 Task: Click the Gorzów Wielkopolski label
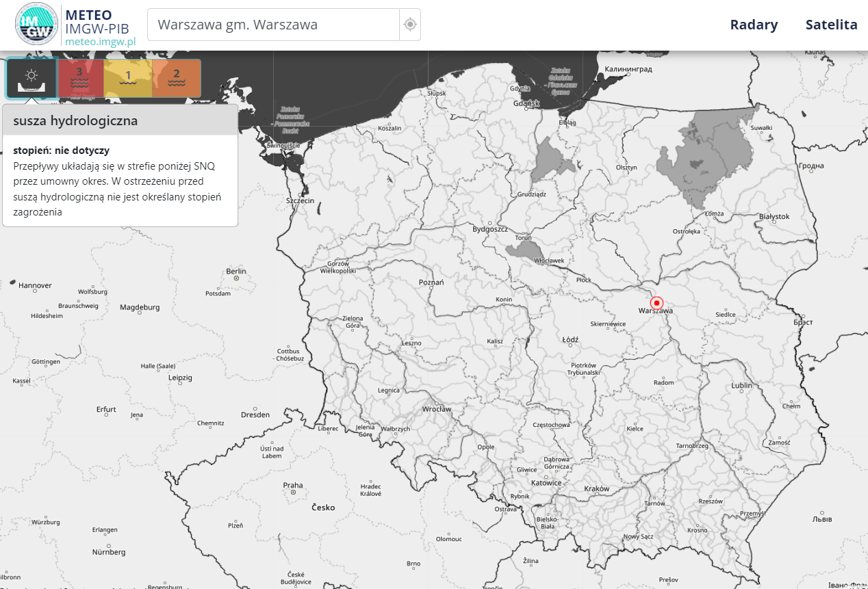tap(338, 267)
